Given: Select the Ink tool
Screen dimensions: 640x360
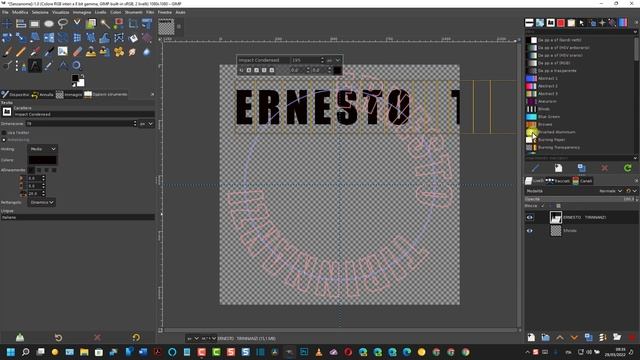Looking at the screenshot, I should pyautogui.click(x=49, y=52).
